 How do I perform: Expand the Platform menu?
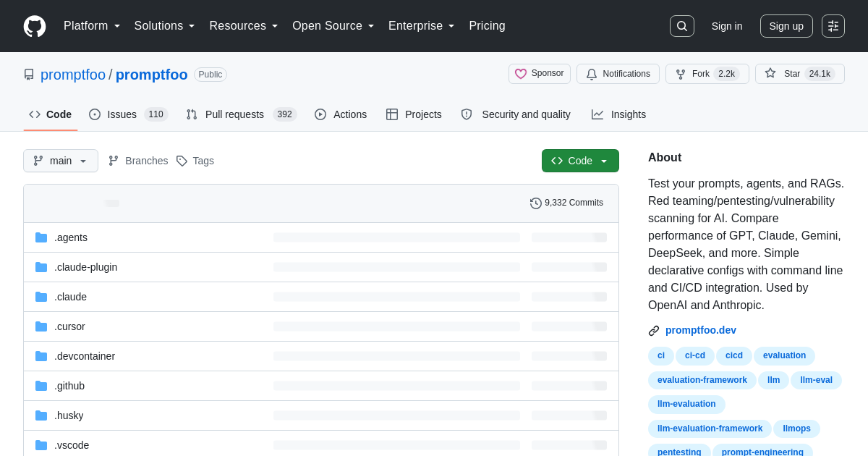[93, 26]
